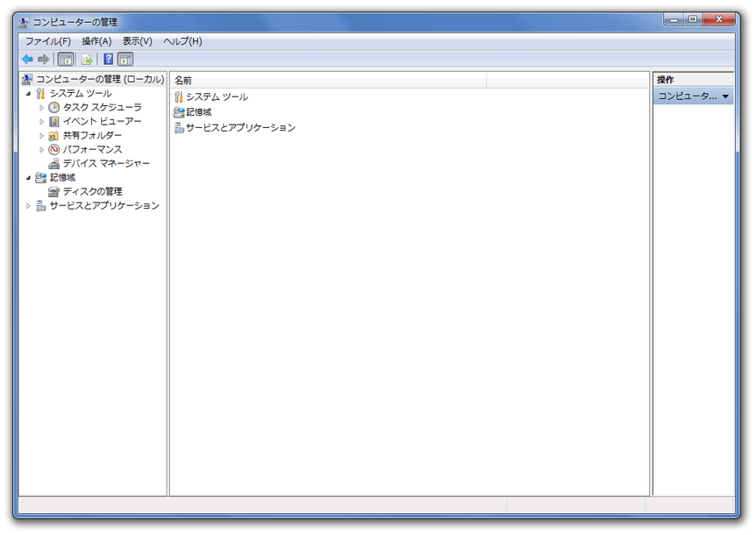
Task: Click the 記憶域 icon in center list
Action: [x=179, y=112]
